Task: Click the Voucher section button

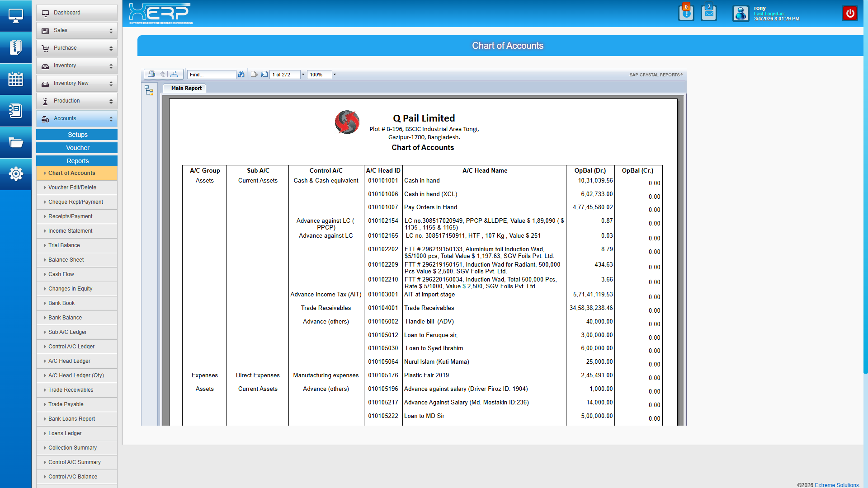Action: tap(77, 148)
